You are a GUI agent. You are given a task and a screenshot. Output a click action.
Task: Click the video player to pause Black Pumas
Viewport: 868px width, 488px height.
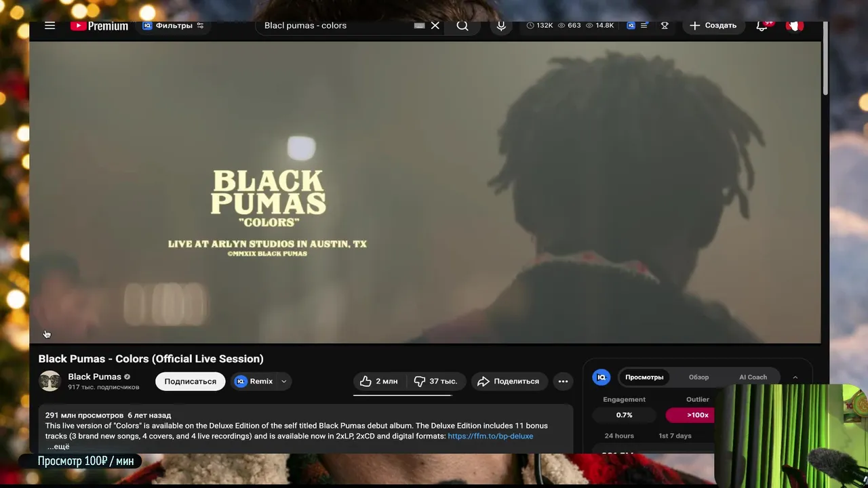click(425, 192)
